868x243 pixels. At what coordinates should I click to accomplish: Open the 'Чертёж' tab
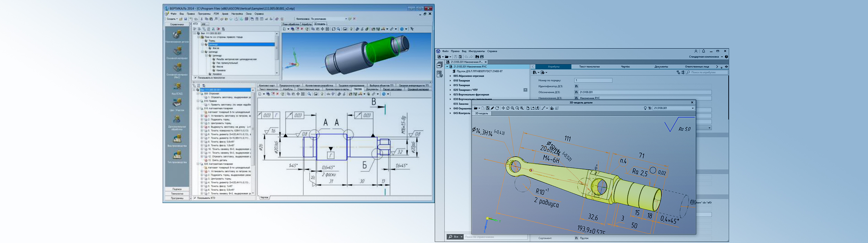(625, 67)
